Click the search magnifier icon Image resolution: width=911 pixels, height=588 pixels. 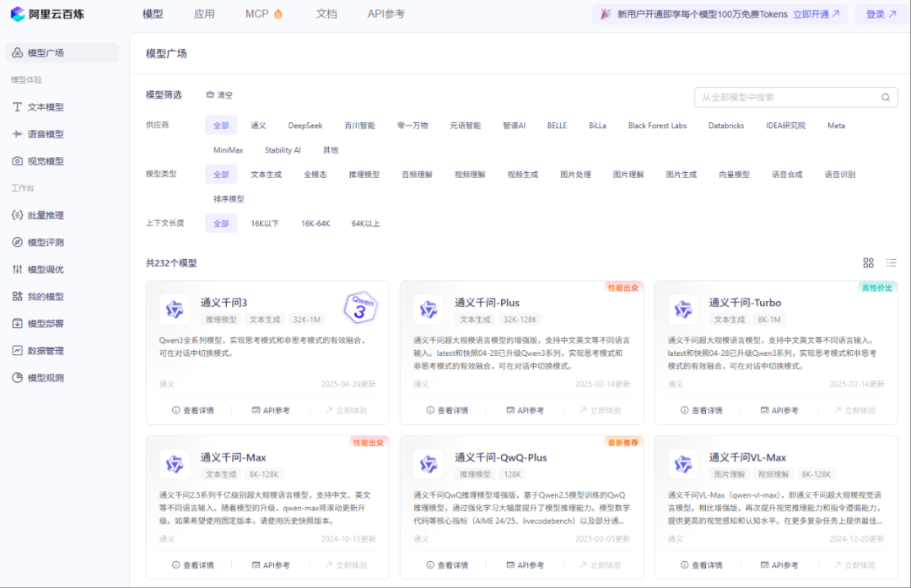(886, 97)
